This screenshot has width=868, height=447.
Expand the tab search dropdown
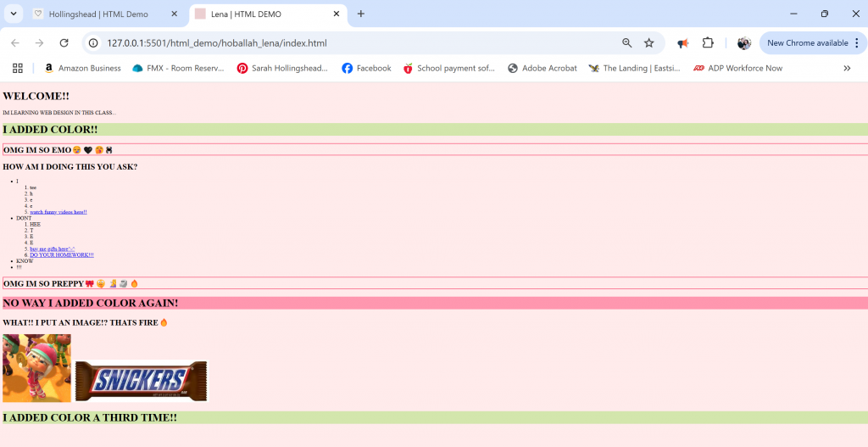tap(14, 14)
